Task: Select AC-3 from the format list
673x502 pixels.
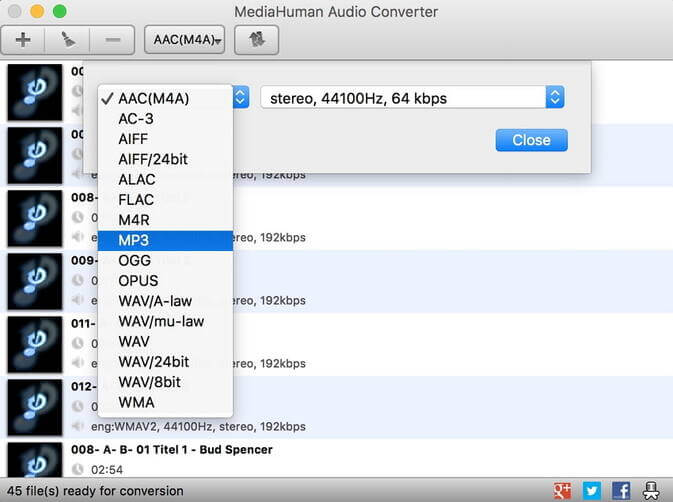Action: [165, 119]
